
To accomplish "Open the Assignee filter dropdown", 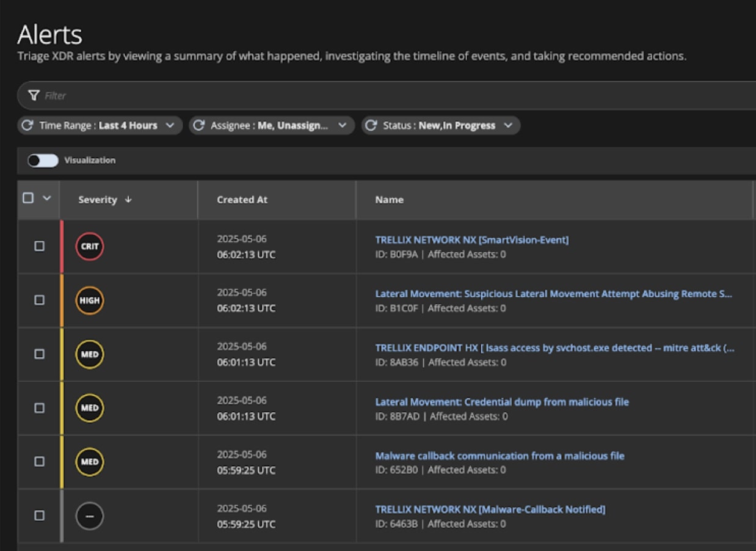I will [342, 125].
